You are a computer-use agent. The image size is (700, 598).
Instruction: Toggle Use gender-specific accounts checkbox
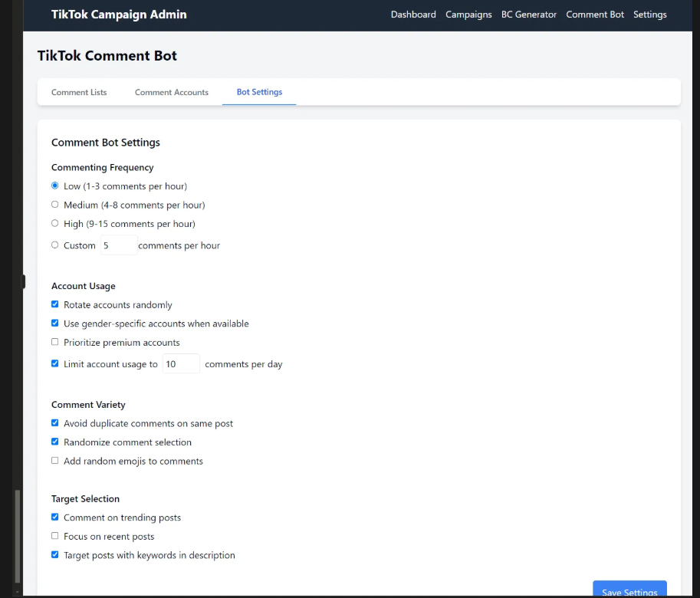coord(55,324)
